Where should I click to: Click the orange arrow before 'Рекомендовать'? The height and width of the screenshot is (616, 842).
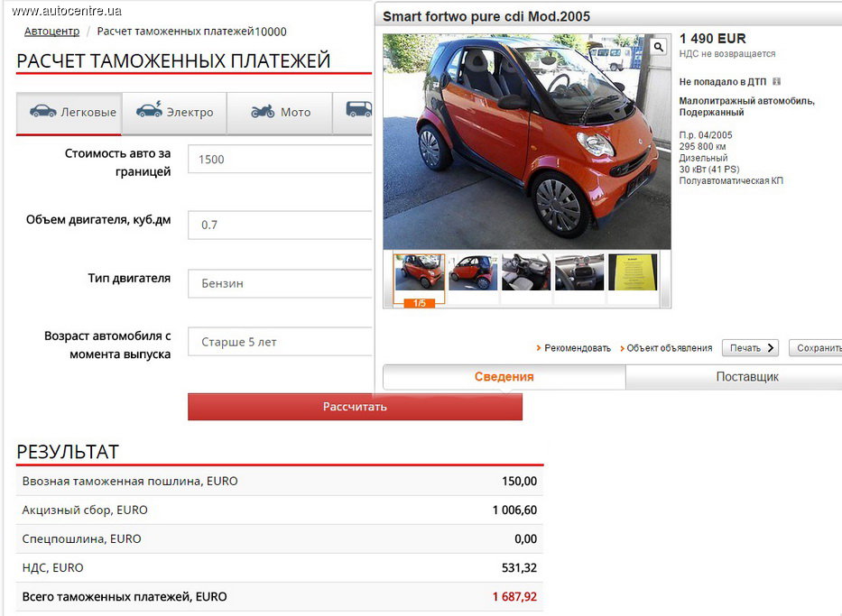[x=539, y=348]
